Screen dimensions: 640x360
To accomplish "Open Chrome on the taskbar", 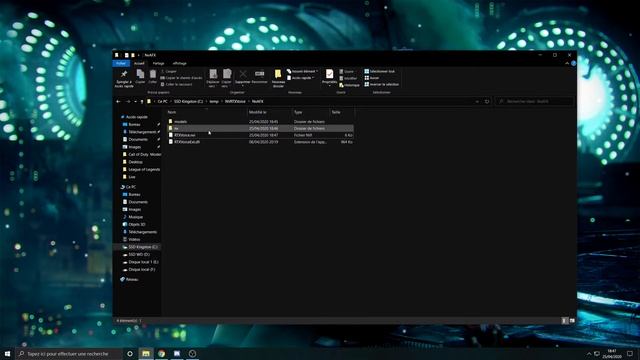I will tap(162, 353).
